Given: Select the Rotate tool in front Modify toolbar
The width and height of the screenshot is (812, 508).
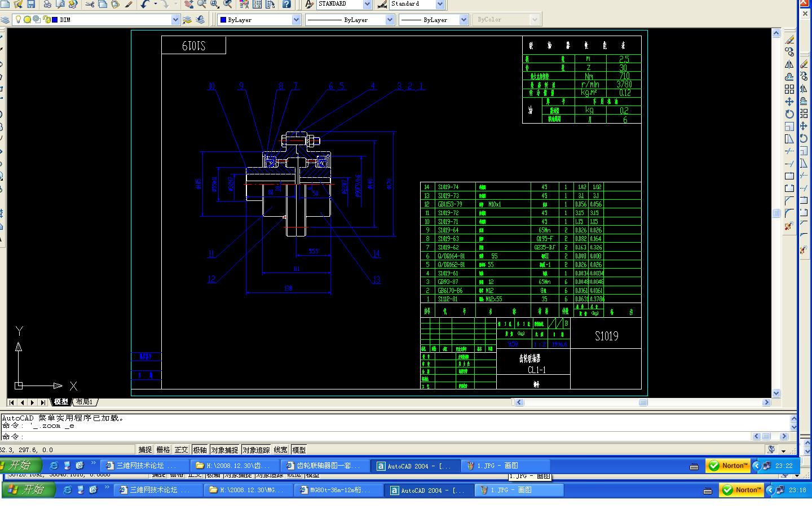Looking at the screenshot, I should [789, 114].
